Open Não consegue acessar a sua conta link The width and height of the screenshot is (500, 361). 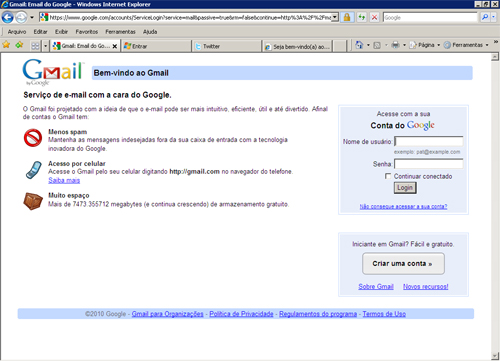[x=403, y=207]
